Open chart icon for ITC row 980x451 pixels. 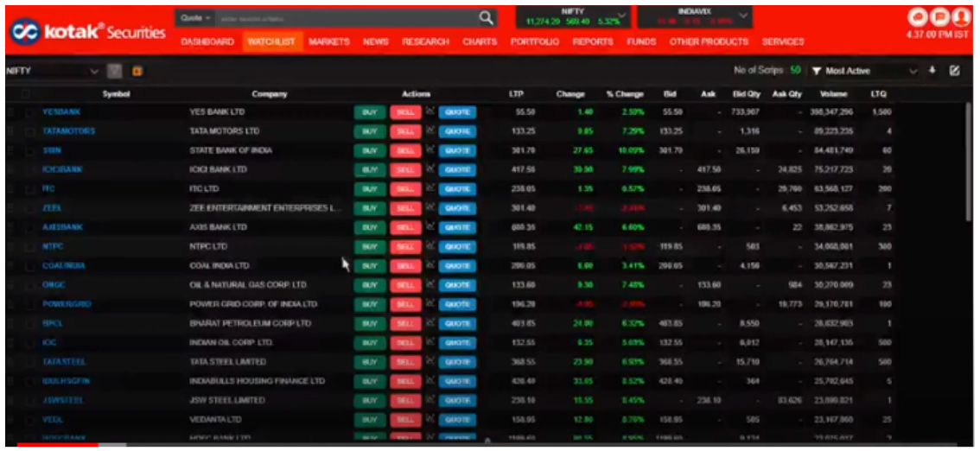click(x=428, y=188)
